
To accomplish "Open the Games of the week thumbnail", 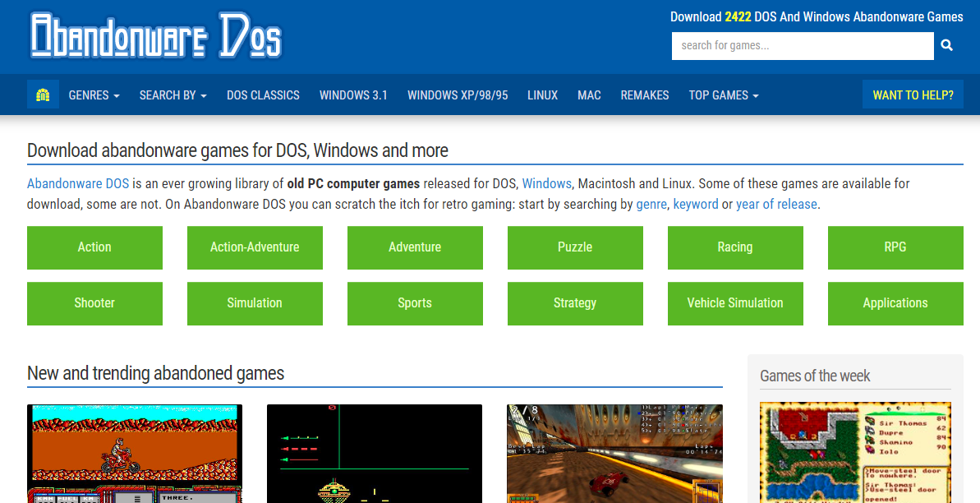I will point(855,452).
